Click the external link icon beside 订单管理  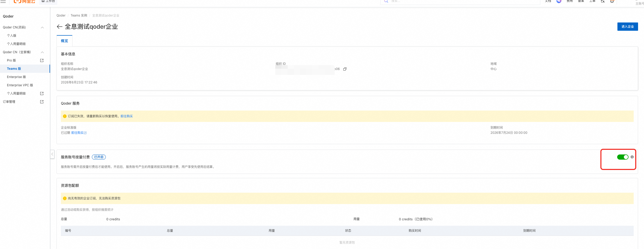pyautogui.click(x=42, y=102)
